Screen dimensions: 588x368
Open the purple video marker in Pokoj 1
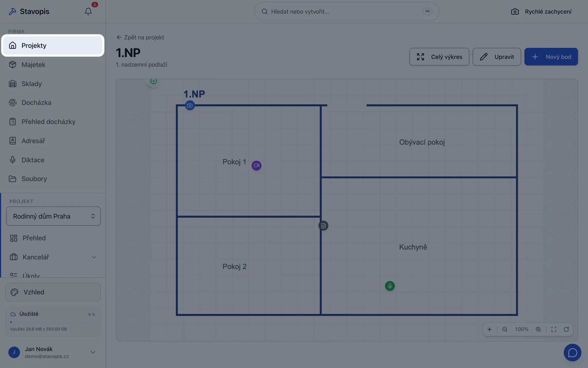(256, 165)
